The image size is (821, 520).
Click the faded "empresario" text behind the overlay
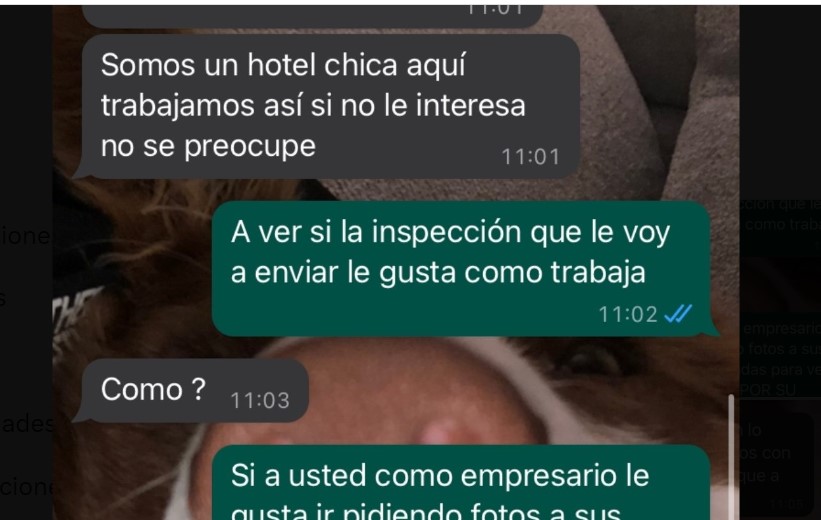(782, 328)
